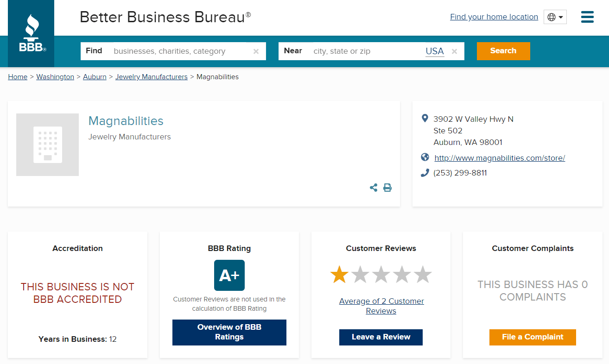This screenshot has height=364, width=609.
Task: Clear the Near field with its X
Action: coord(454,51)
